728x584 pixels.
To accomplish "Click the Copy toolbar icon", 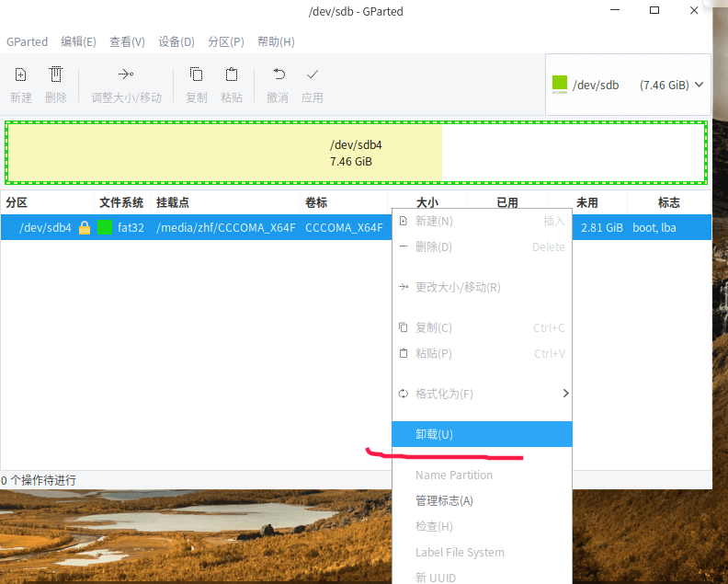I will point(197,75).
